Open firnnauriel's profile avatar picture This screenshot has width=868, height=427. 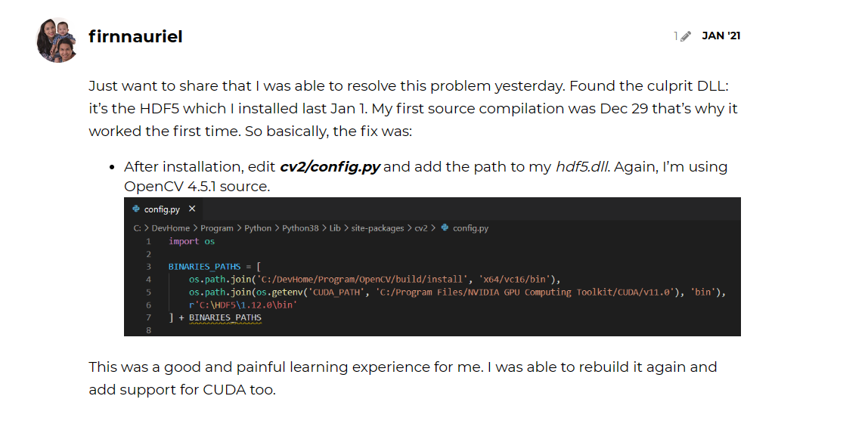[x=57, y=39]
